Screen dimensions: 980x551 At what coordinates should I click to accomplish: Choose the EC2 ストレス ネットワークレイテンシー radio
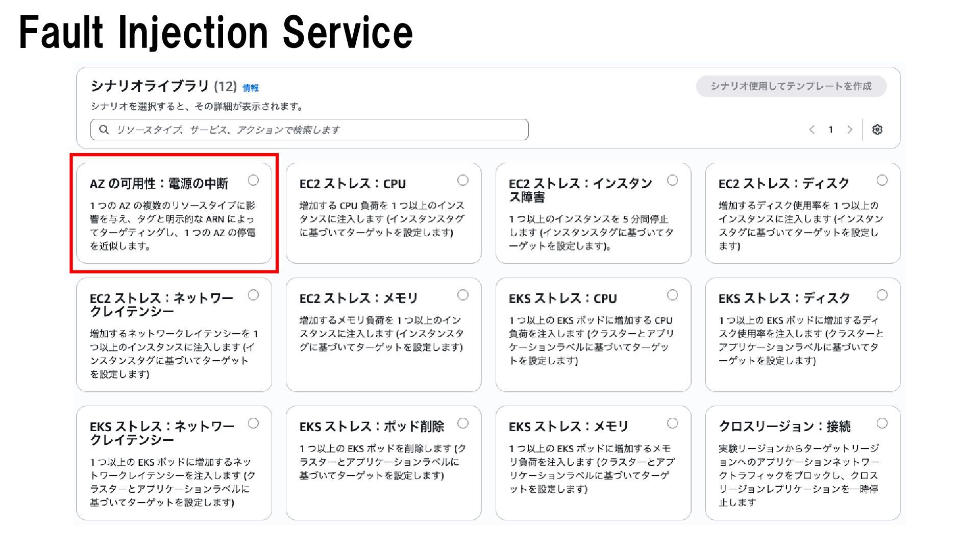pyautogui.click(x=253, y=295)
